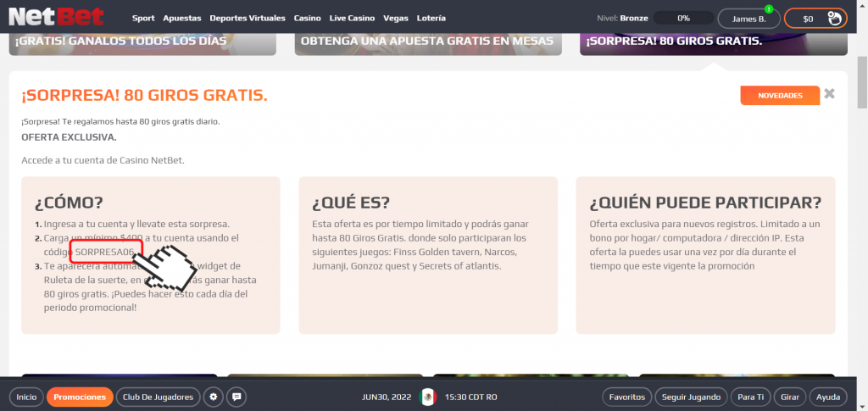
Task: Click 'Accede a tu cuenta de Casino NetBet.' text
Action: point(103,160)
